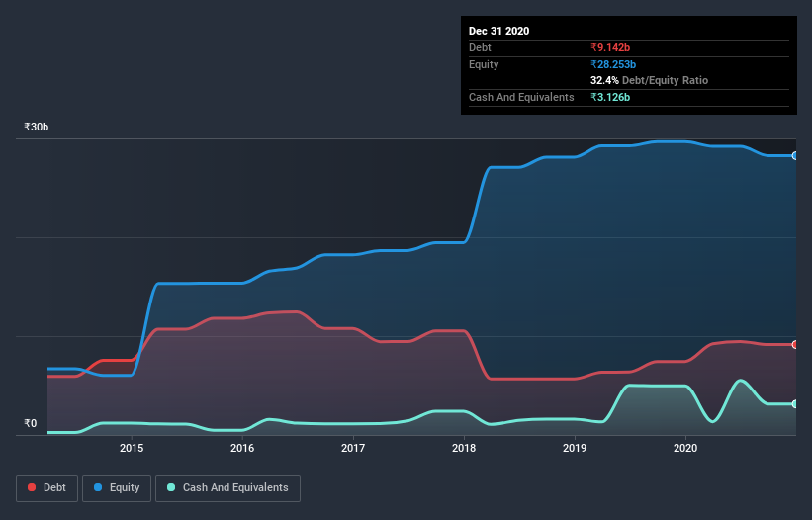Screen dimensions: 812x520
Task: Click the ₹9.142b debt value
Action: pyautogui.click(x=610, y=47)
